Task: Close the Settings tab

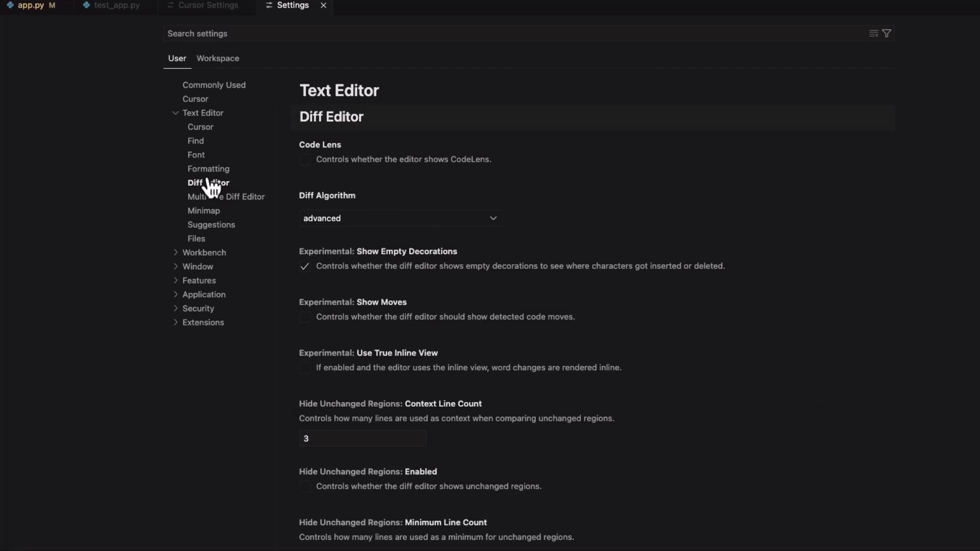Action: 323,5
